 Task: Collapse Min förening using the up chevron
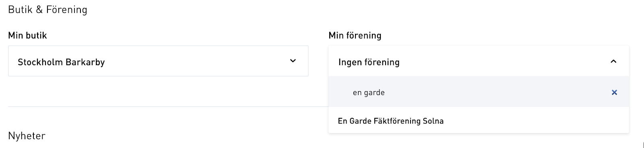click(x=613, y=62)
